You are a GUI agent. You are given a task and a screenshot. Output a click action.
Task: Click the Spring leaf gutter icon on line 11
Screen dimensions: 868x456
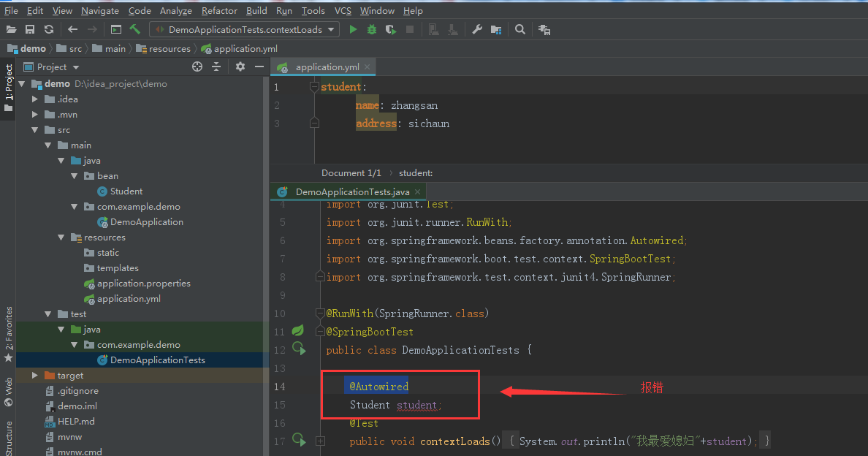(x=298, y=331)
